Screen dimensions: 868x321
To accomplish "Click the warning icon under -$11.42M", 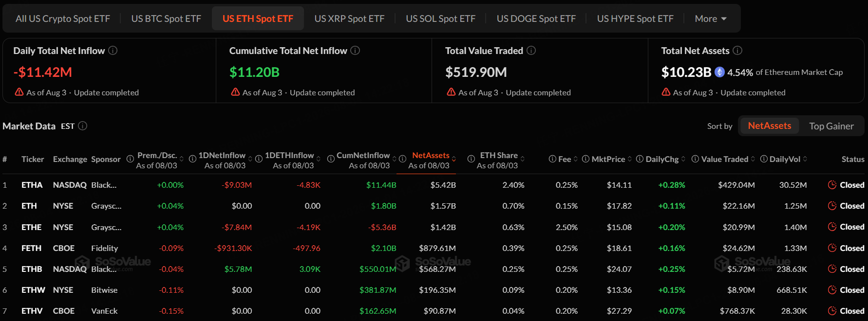I will (x=19, y=92).
